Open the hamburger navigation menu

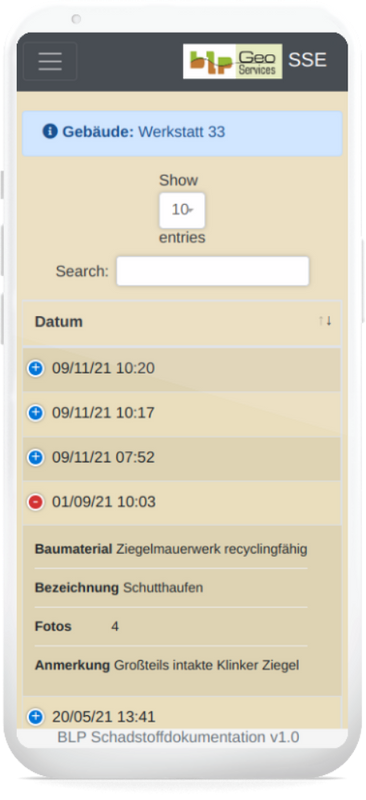tap(50, 61)
